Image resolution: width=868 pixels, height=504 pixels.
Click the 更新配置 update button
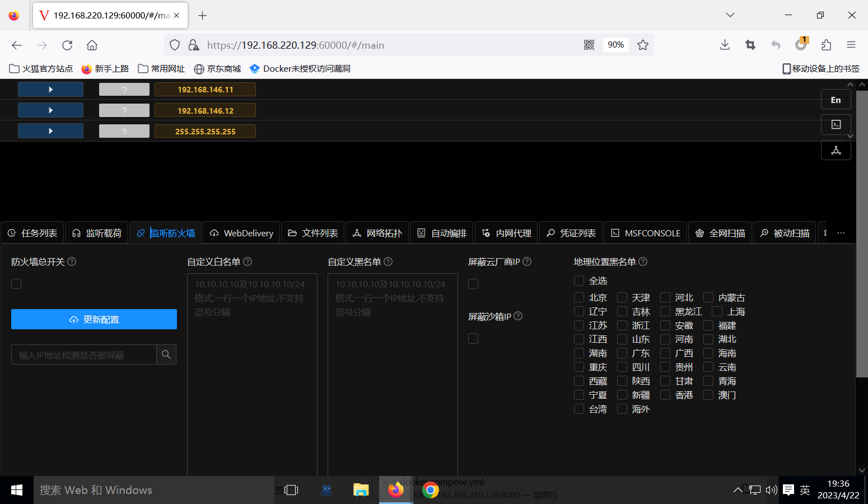click(x=94, y=319)
